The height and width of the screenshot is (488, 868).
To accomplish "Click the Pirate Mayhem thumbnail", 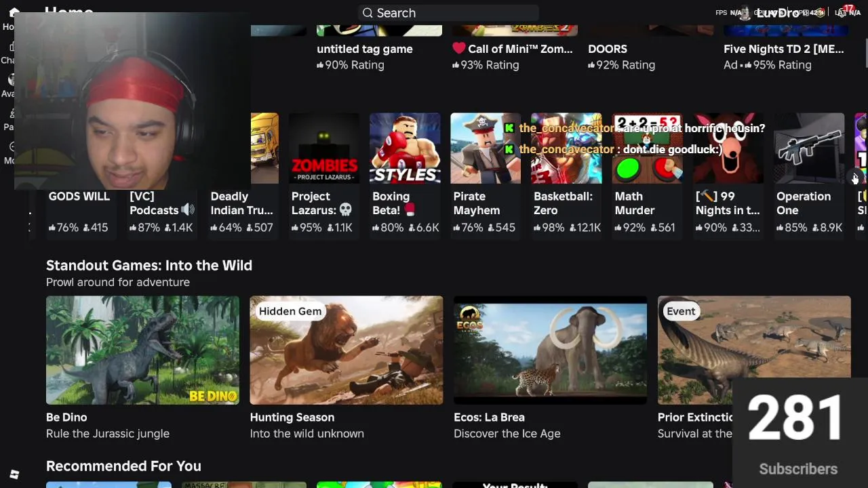I will (x=486, y=148).
